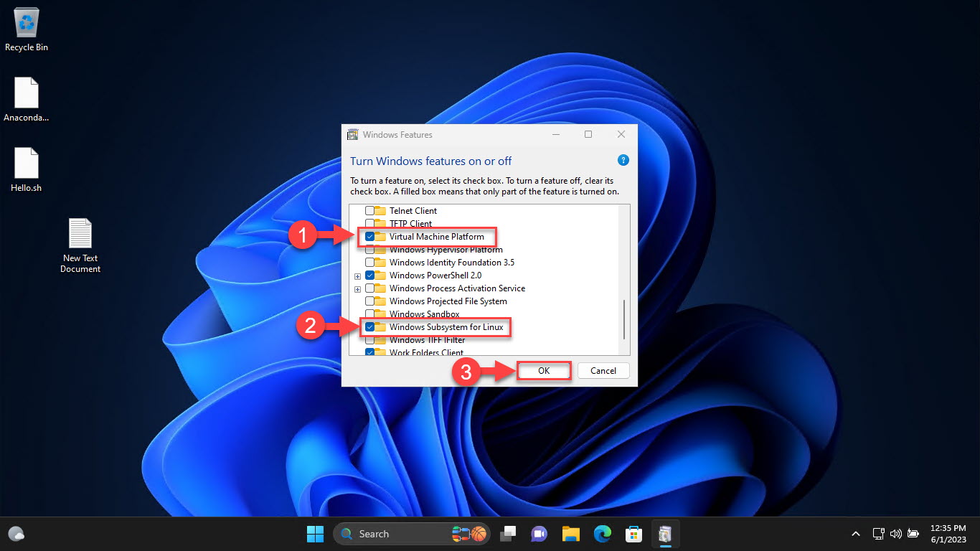The width and height of the screenshot is (980, 551).
Task: Confirm changes with the OK button
Action: pos(543,370)
